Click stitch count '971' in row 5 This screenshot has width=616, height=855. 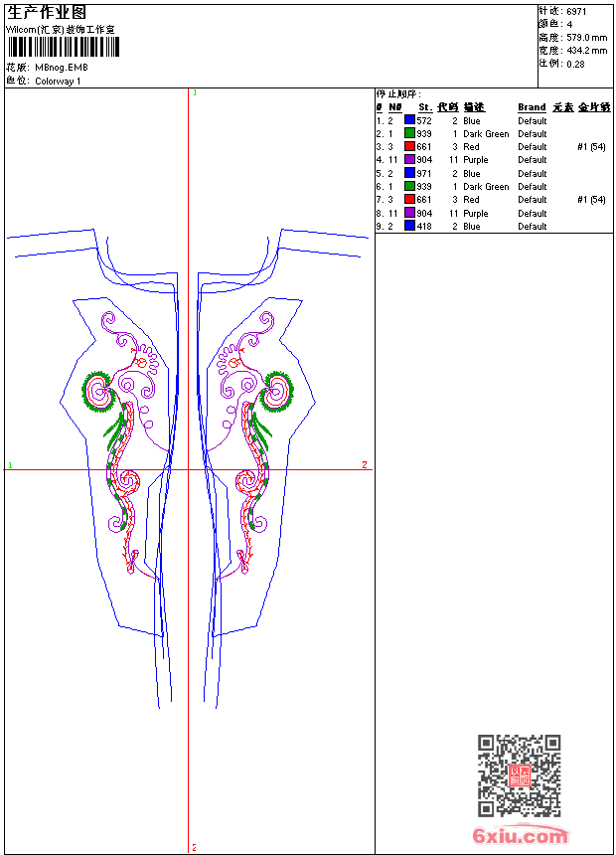coord(424,173)
